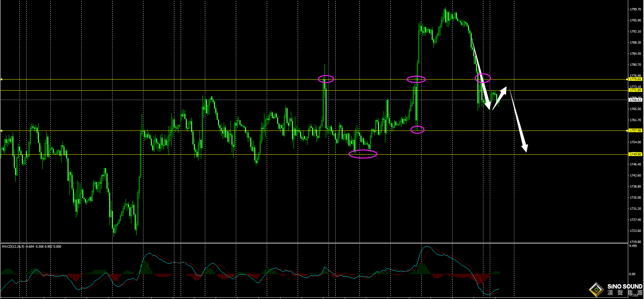
Task: Select the long downward arrow pointing to 1749.80
Action: pyautogui.click(x=519, y=121)
